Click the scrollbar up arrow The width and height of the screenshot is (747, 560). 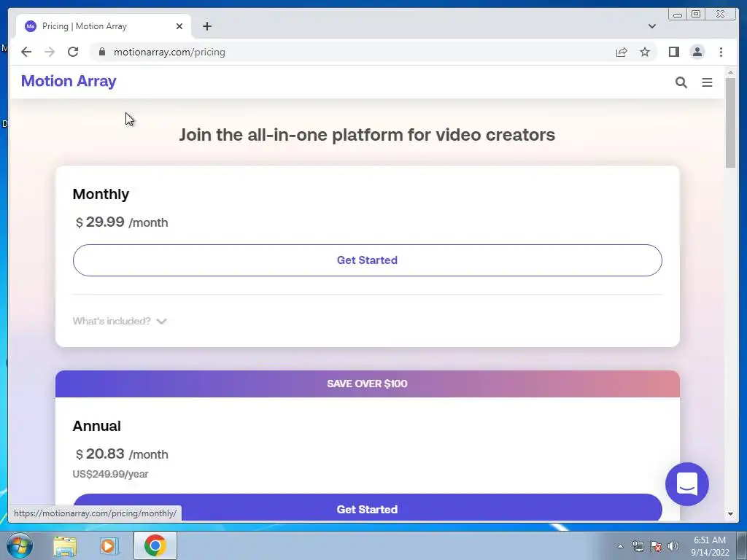730,72
